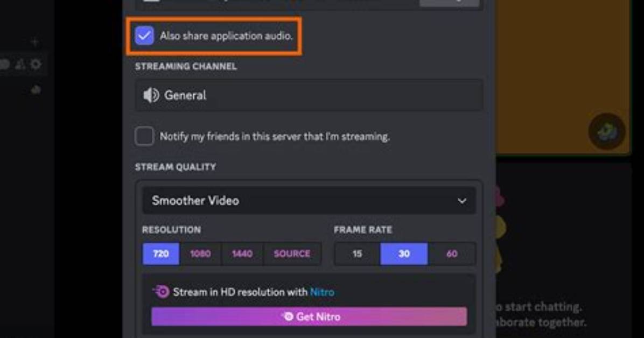Set frame rate to 15
The height and width of the screenshot is (338, 644).
[x=358, y=254]
